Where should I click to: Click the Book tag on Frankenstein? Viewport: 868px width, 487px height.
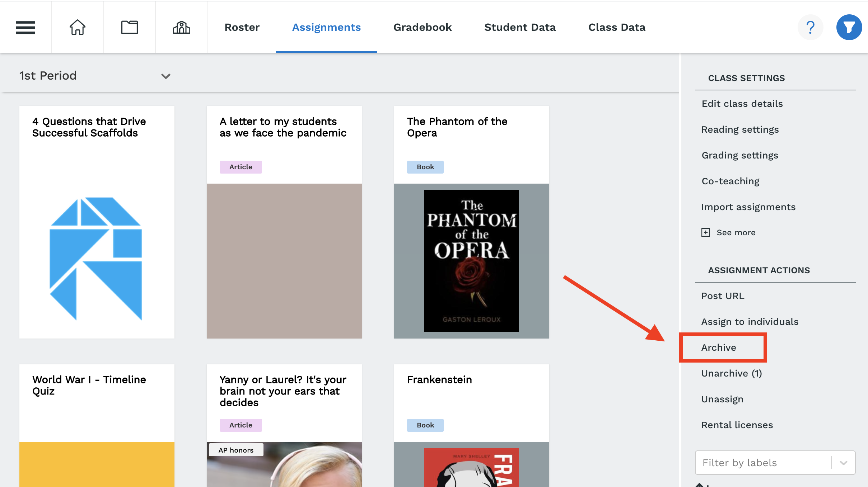425,425
